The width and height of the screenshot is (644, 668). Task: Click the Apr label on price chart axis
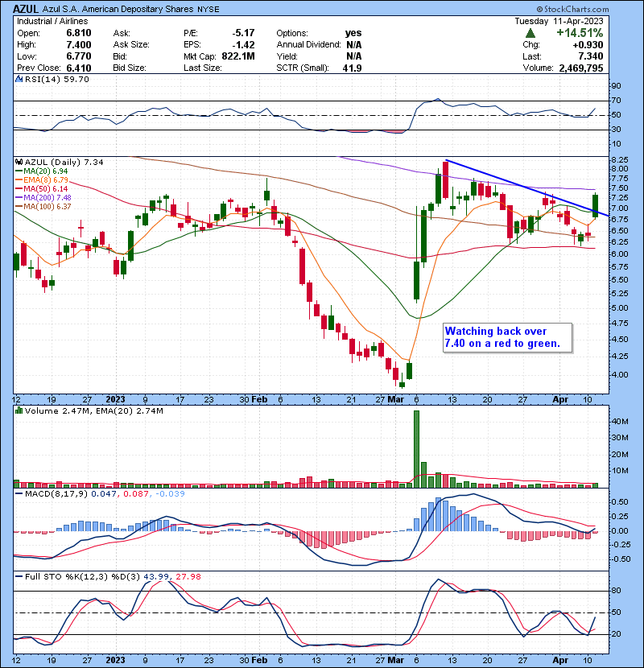[x=560, y=400]
